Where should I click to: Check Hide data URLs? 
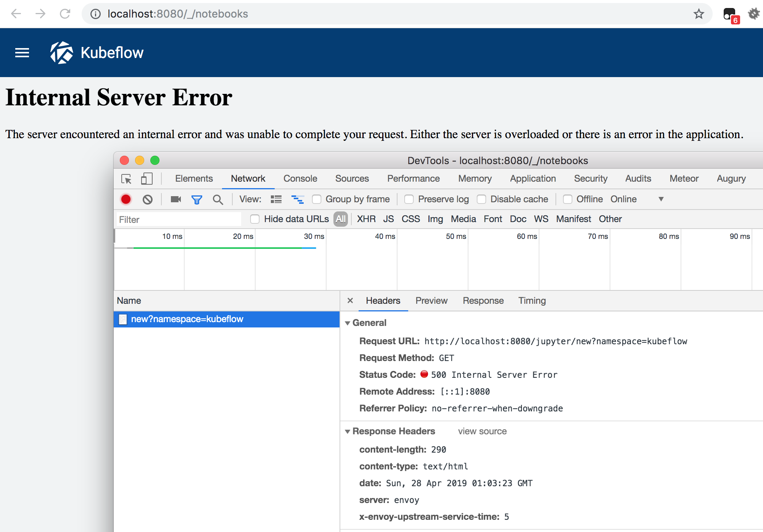(x=255, y=219)
